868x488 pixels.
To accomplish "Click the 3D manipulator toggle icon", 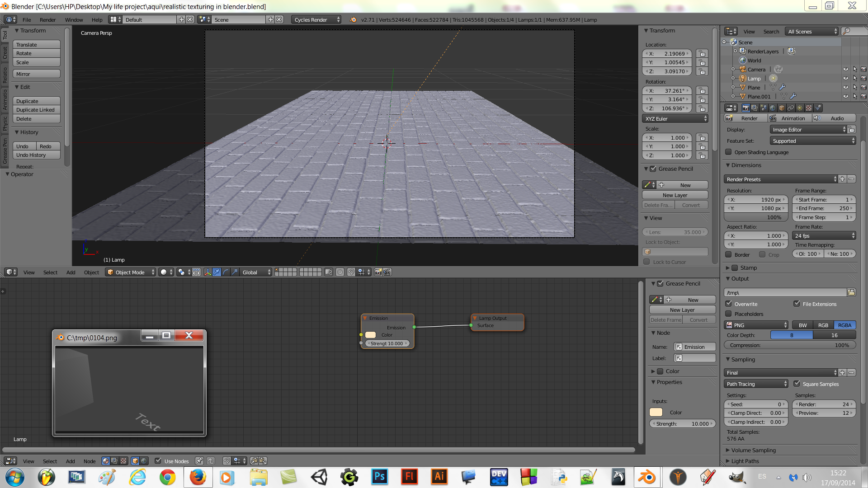I will click(x=208, y=272).
